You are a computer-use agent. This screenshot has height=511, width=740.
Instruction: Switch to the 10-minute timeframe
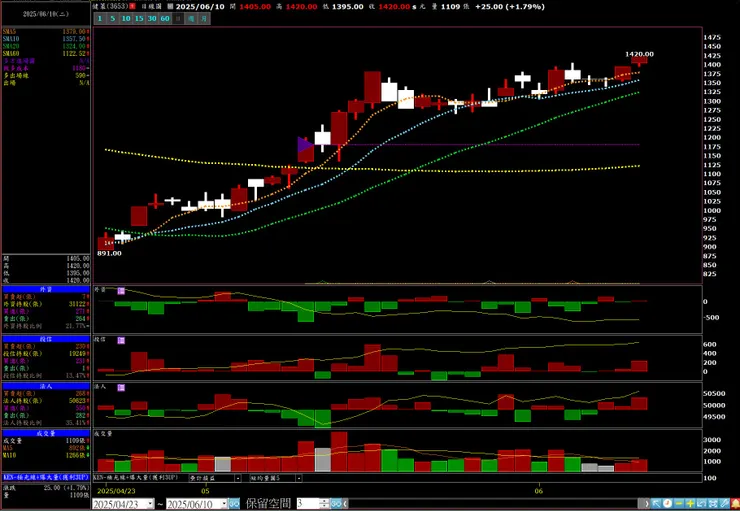pos(126,18)
